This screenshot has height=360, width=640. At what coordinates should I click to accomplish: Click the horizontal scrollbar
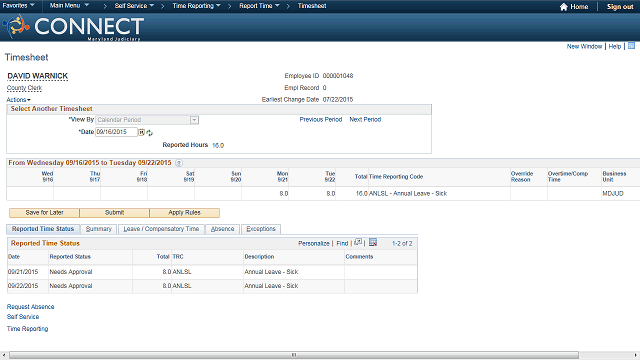(294, 355)
